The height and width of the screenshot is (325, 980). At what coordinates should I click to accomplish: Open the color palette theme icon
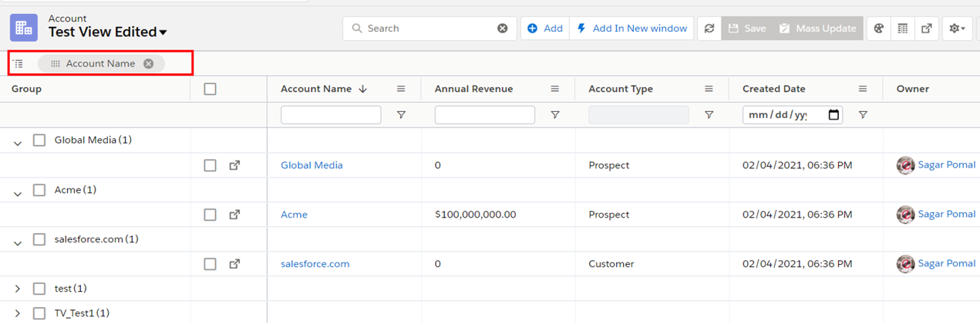point(878,29)
